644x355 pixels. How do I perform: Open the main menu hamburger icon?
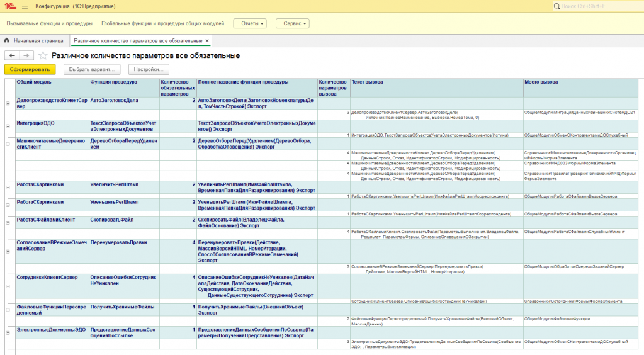coord(25,6)
